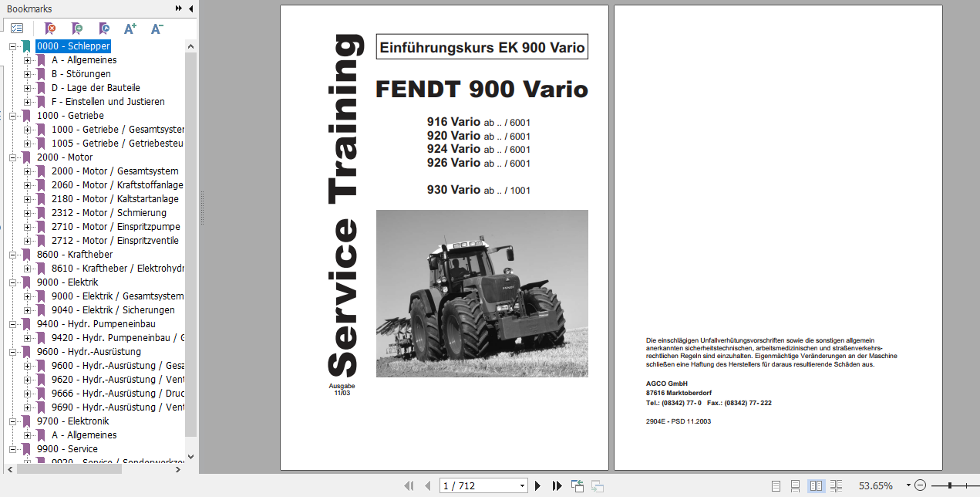Select the 8600 - Kraftheber bookmark
The width and height of the screenshot is (980, 497).
pos(75,255)
